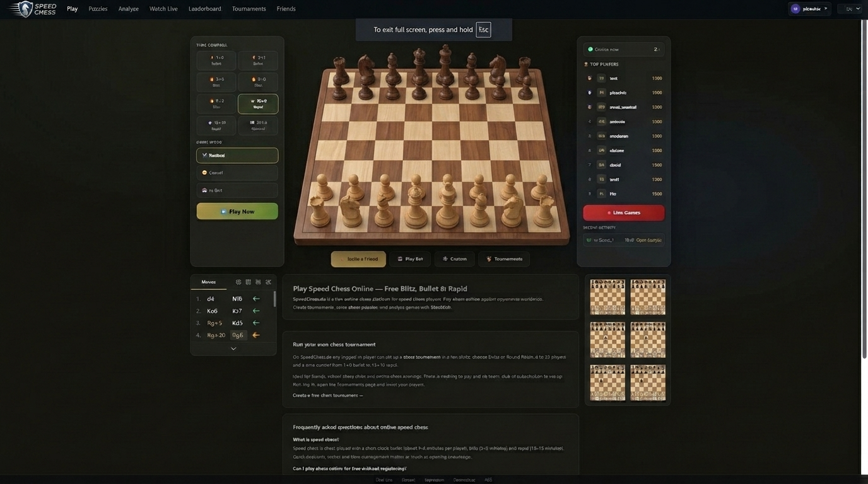868x484 pixels.
Task: Open the user profile dropdown
Action: coord(809,9)
